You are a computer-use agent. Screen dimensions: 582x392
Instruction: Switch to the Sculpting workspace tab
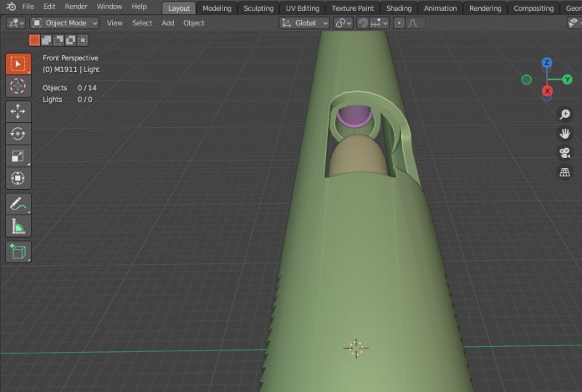(258, 8)
